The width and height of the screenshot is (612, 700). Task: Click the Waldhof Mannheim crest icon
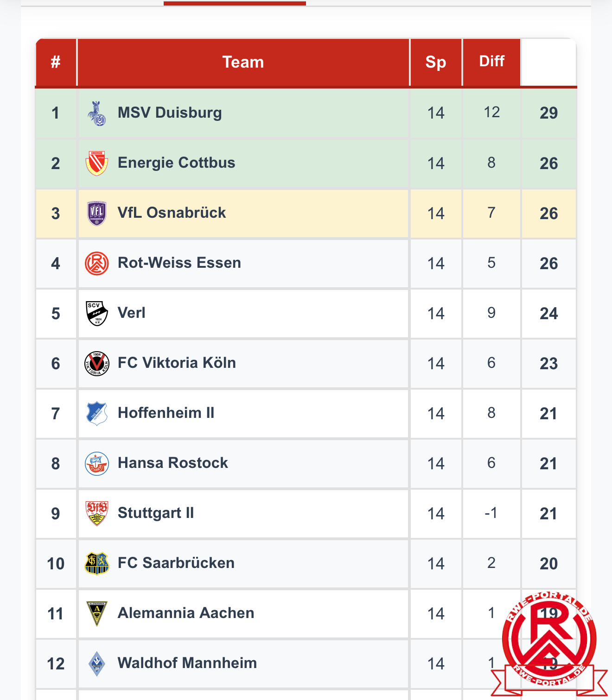point(97,663)
